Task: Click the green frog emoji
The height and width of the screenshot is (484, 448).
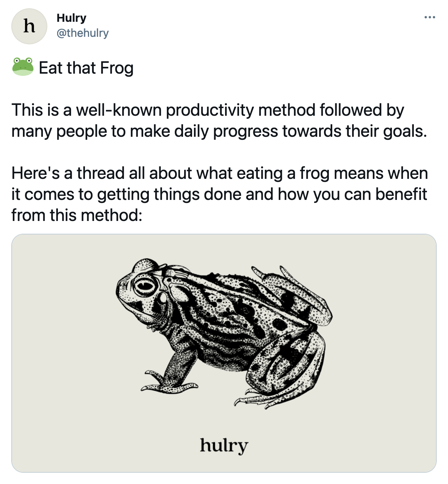Action: [23, 67]
